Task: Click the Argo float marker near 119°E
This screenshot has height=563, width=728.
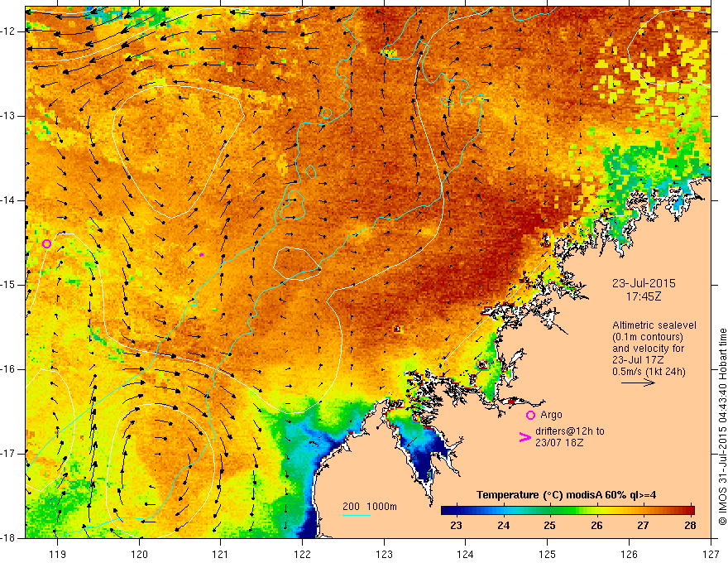Action: pos(46,244)
